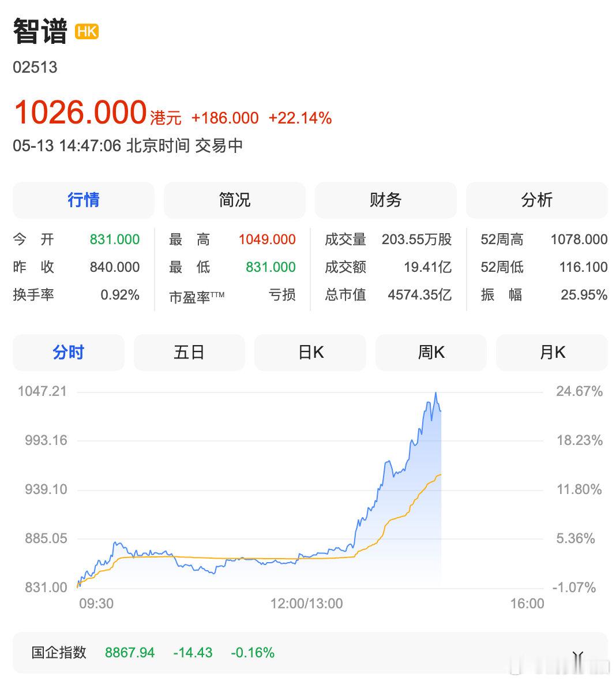Click the chart percent label 18.23%

coord(580,440)
